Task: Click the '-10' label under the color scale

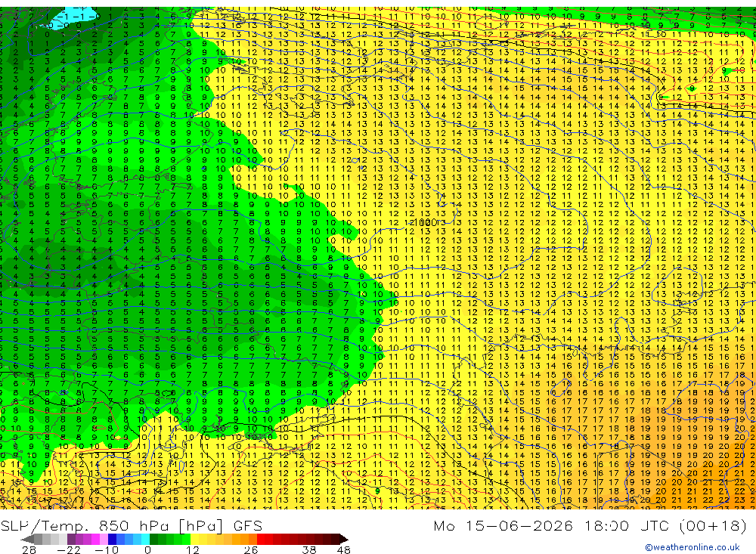Action: coord(107,550)
